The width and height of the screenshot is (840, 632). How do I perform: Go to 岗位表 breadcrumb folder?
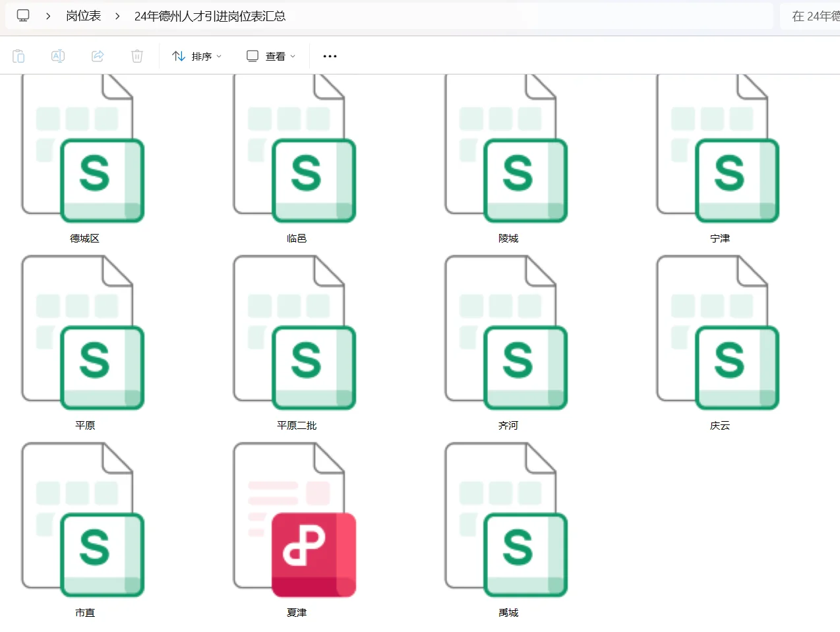pyautogui.click(x=83, y=16)
